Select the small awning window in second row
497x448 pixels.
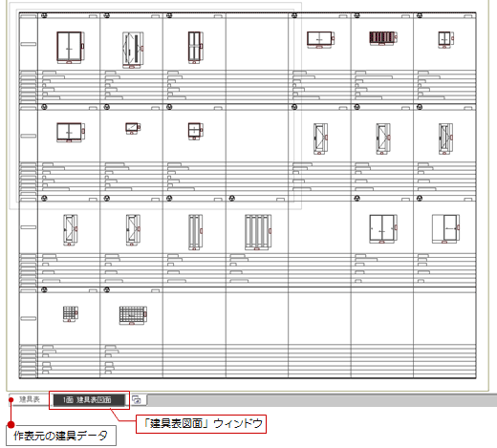[x=133, y=128]
